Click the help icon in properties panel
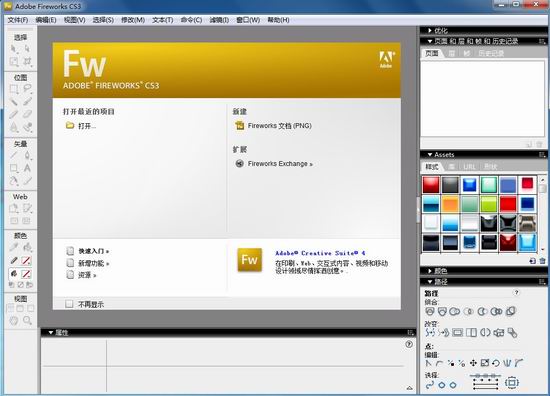 (409, 344)
